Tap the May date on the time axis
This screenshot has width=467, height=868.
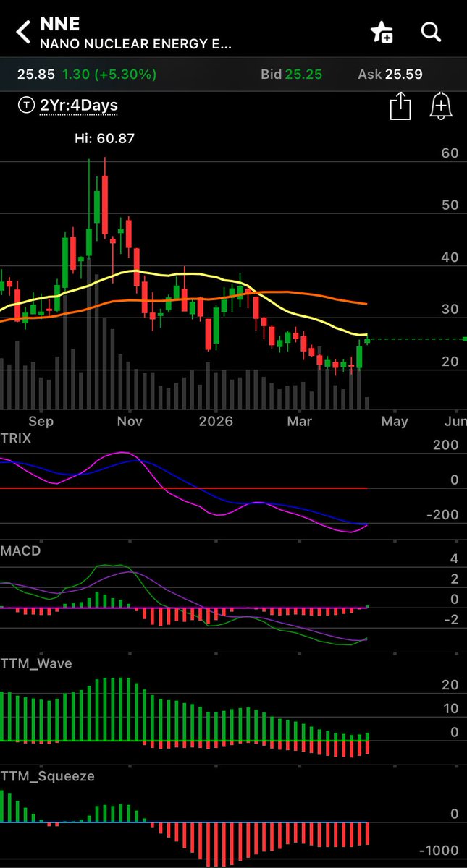pos(395,421)
